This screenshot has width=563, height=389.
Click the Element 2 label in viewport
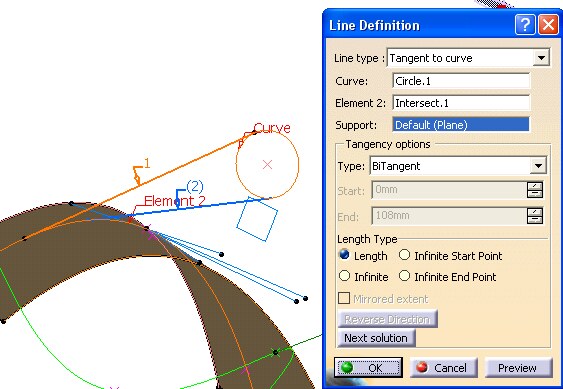click(x=175, y=201)
